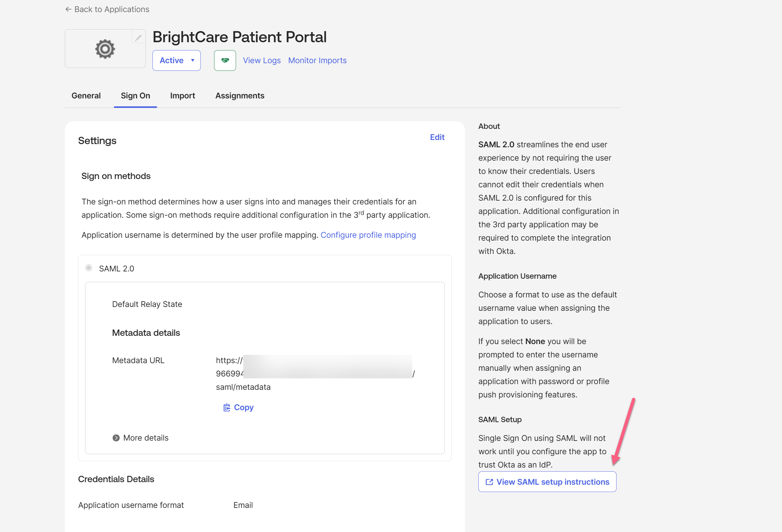Go to the Assignments tab

[239, 96]
